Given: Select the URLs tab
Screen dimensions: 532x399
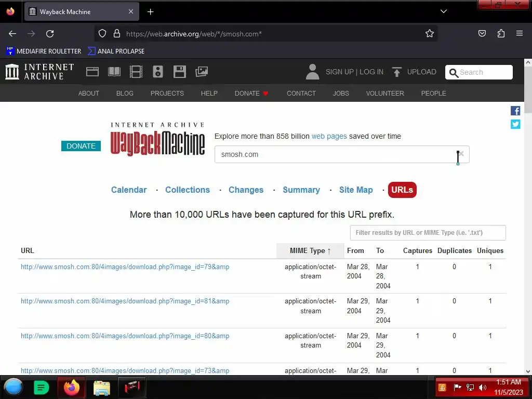Looking at the screenshot, I should tap(402, 190).
